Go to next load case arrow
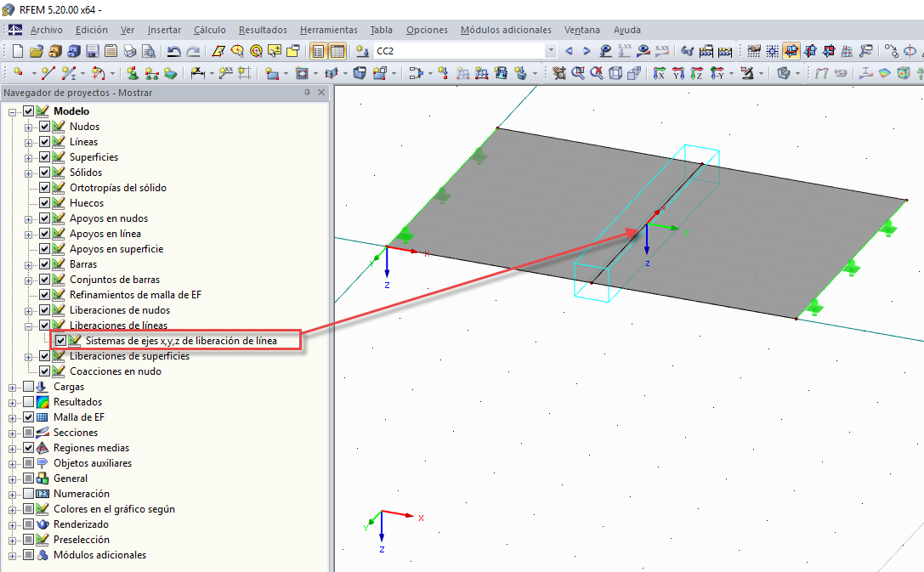The width and height of the screenshot is (924, 572). click(x=587, y=51)
